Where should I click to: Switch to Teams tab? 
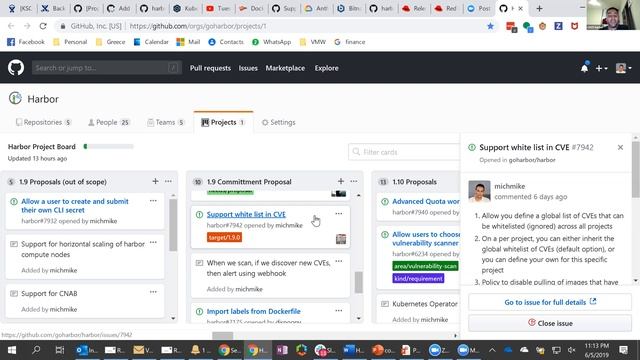[x=166, y=122]
